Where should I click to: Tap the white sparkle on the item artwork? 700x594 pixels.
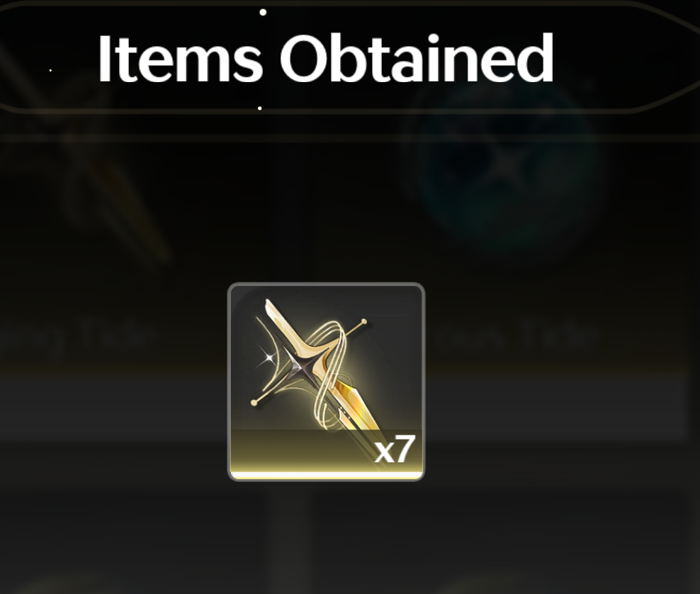pos(269,358)
